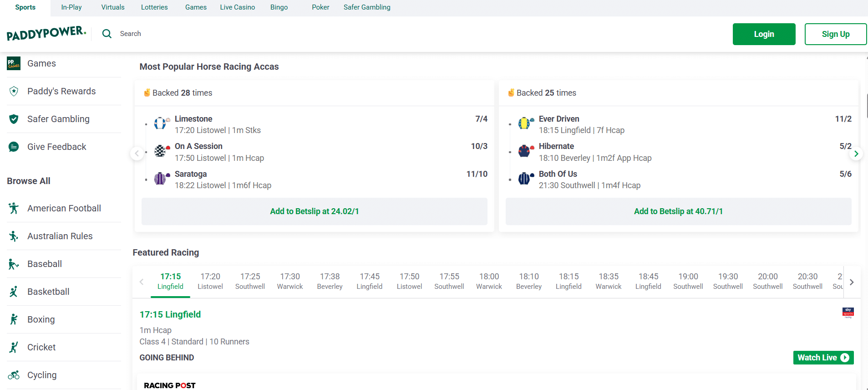Click the Both Of Us 5/6 odds

(x=845, y=174)
